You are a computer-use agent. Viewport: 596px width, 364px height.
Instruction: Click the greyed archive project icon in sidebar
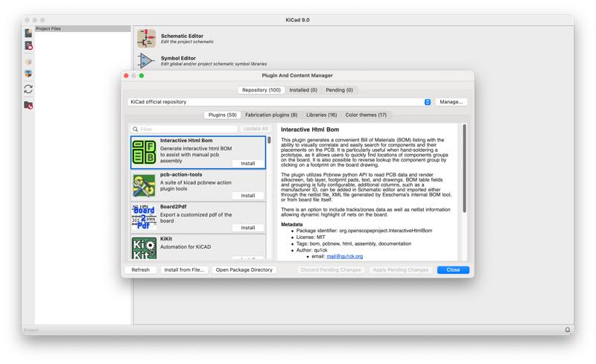point(28,62)
